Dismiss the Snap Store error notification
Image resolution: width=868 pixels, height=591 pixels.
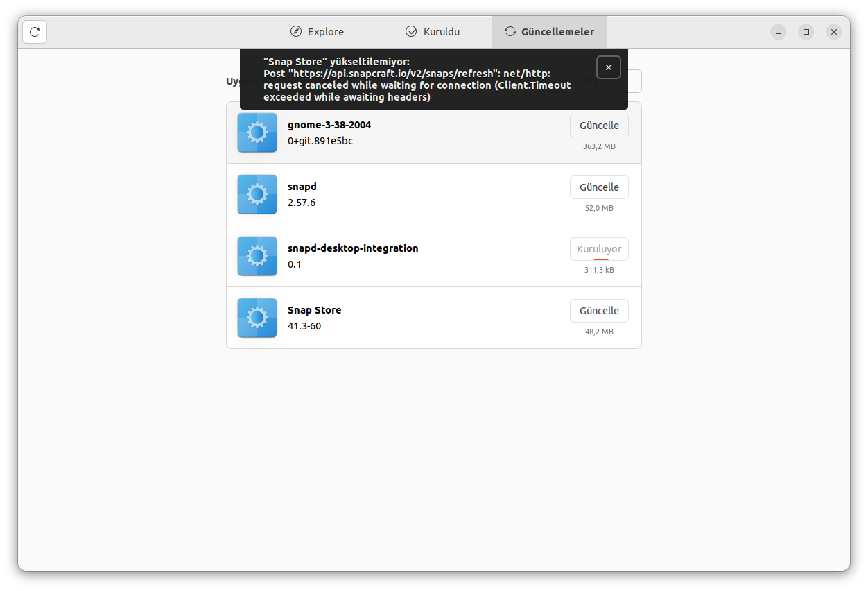click(608, 67)
